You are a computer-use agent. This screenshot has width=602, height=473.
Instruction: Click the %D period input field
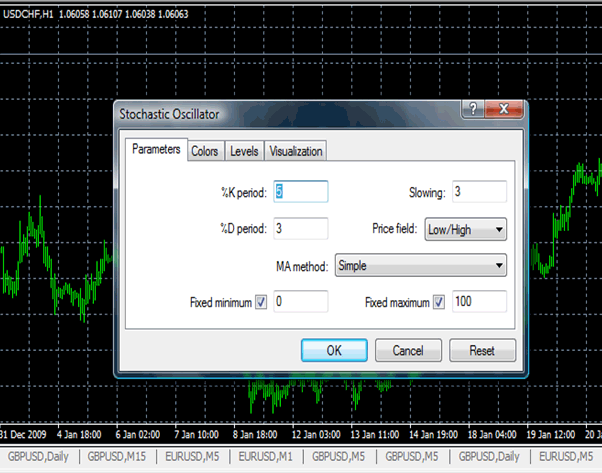[301, 228]
